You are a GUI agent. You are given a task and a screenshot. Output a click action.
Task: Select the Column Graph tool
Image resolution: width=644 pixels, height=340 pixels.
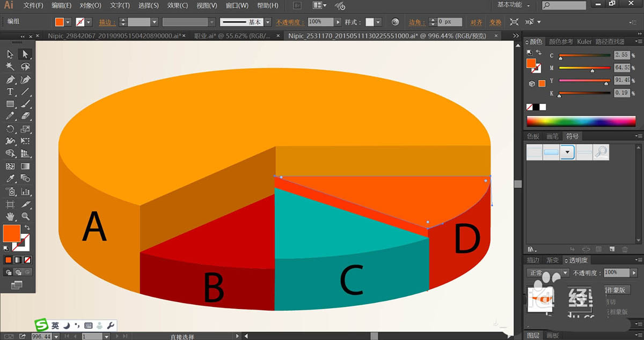[x=25, y=191]
